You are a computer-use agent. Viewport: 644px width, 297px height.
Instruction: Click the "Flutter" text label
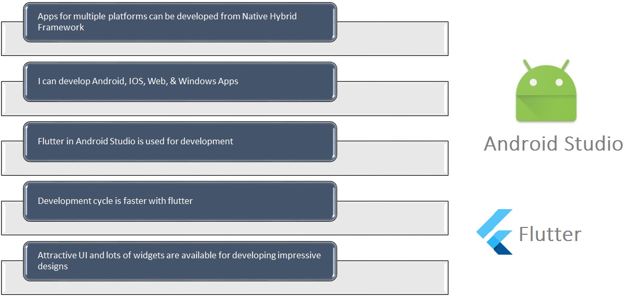pos(549,234)
